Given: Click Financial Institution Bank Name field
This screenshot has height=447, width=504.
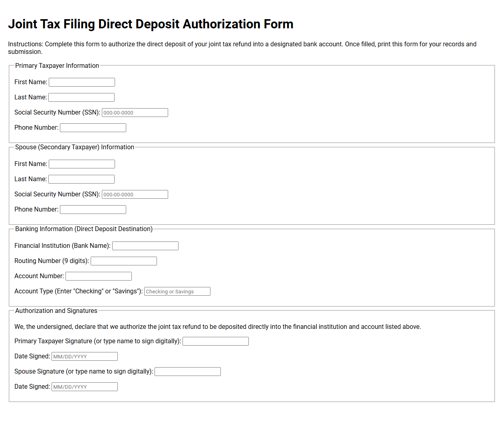Looking at the screenshot, I should click(145, 246).
